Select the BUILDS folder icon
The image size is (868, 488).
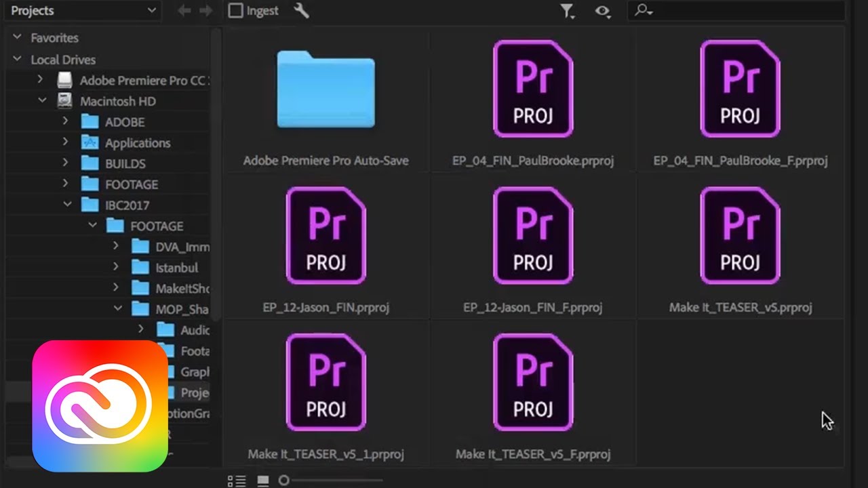click(x=90, y=163)
